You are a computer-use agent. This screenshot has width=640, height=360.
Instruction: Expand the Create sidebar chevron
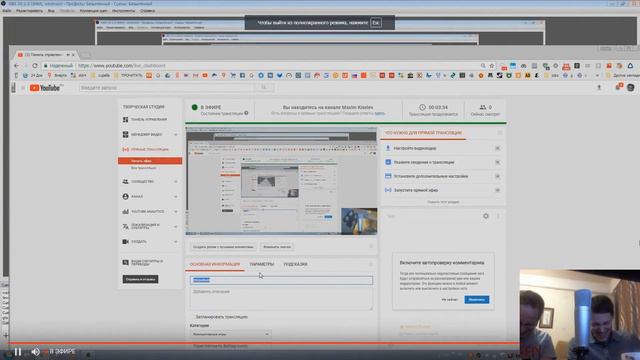pyautogui.click(x=176, y=242)
